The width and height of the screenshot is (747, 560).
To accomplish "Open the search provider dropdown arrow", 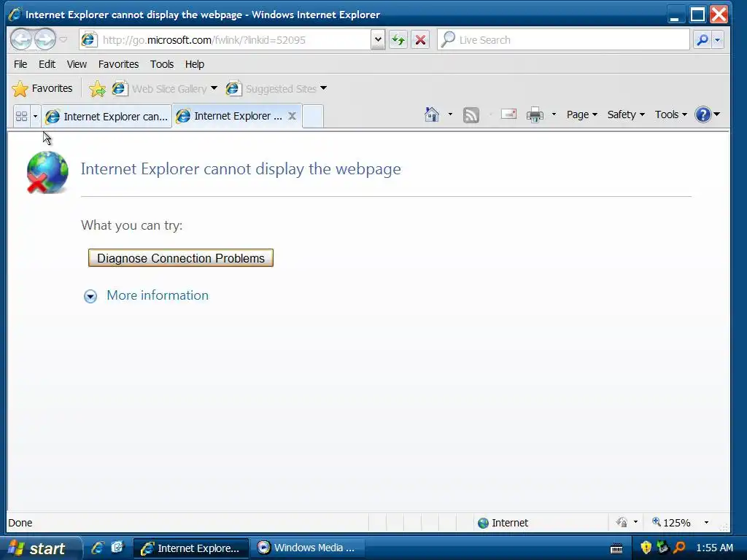I will click(718, 40).
